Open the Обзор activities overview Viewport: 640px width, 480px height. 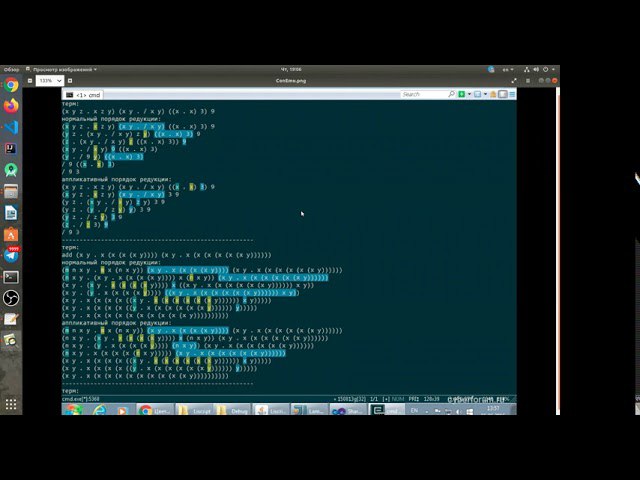pos(11,69)
